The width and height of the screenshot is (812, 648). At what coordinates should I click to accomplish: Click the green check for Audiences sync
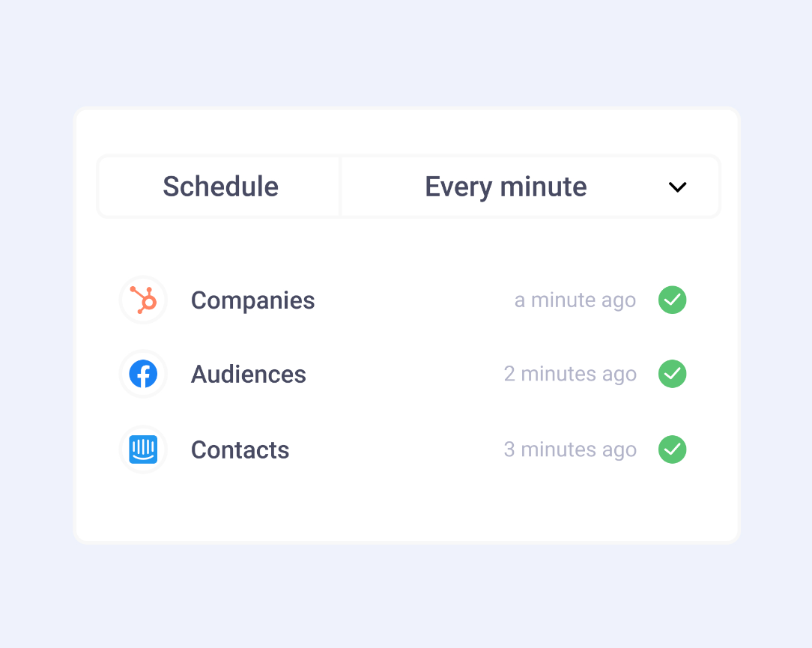pos(672,374)
